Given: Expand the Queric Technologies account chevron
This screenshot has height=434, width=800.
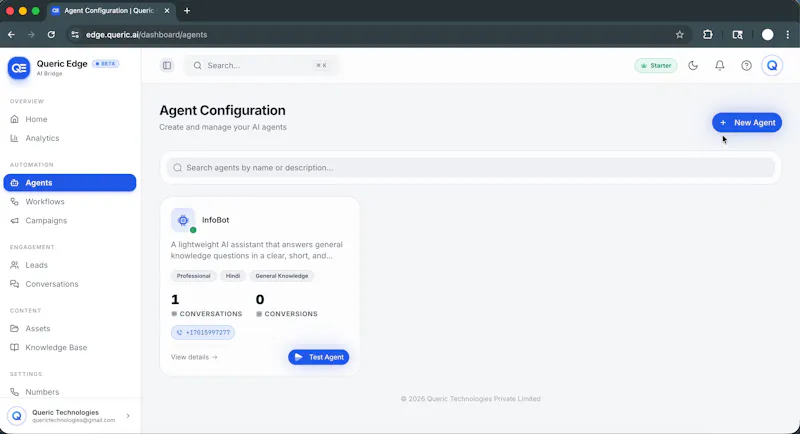Looking at the screenshot, I should tap(128, 416).
